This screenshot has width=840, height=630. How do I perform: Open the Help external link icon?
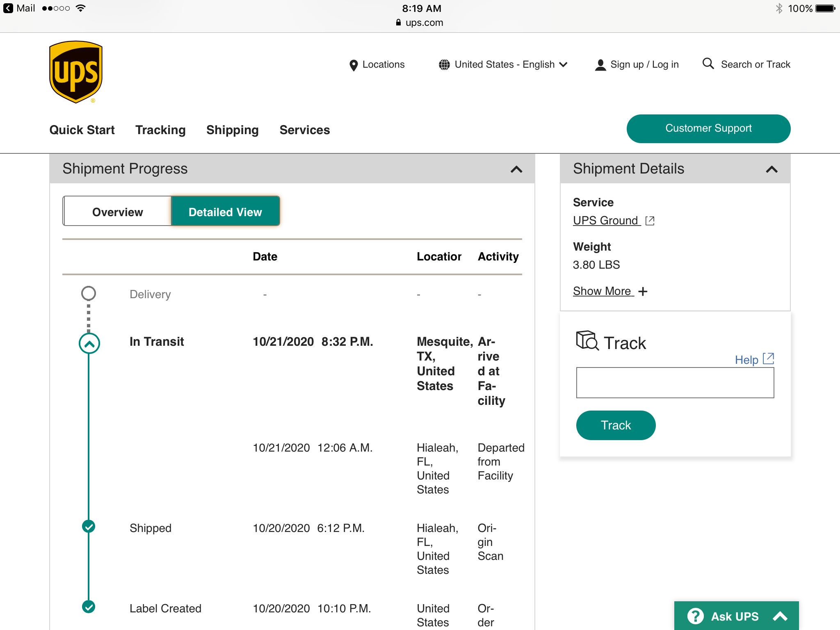click(768, 359)
